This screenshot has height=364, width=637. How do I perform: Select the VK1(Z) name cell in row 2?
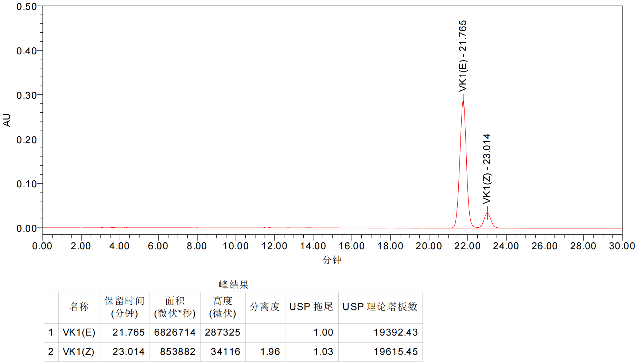(x=78, y=352)
